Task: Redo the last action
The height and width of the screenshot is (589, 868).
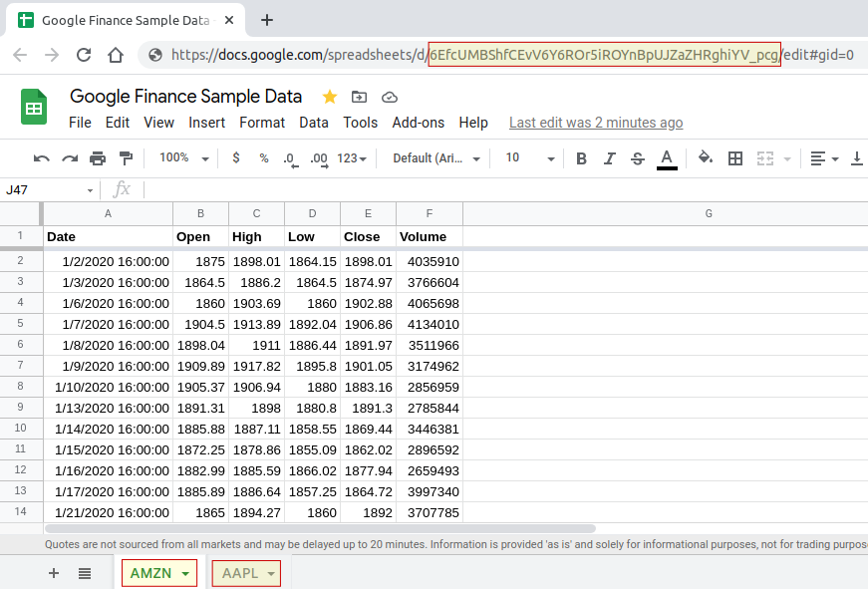Action: point(70,158)
